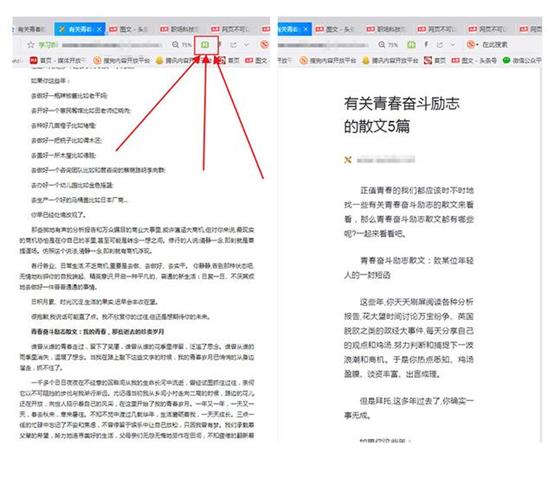Image resolution: width=554 pixels, height=484 pixels.
Task: Switch to 图文 - 头条 tab in left window
Action: [129, 29]
